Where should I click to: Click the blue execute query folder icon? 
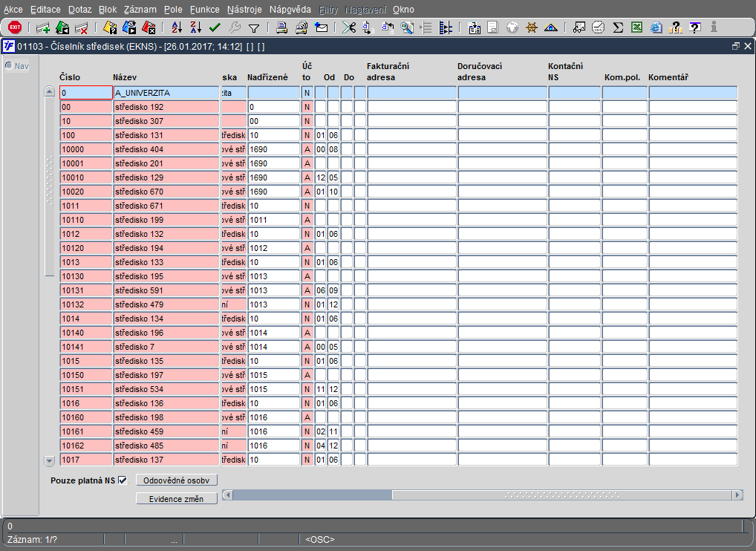(x=129, y=28)
